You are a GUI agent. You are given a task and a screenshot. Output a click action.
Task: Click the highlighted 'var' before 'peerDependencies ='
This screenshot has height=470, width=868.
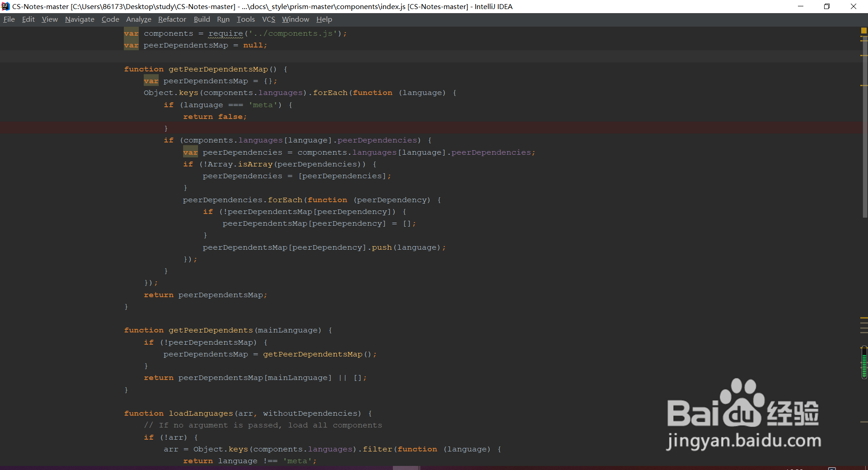190,152
